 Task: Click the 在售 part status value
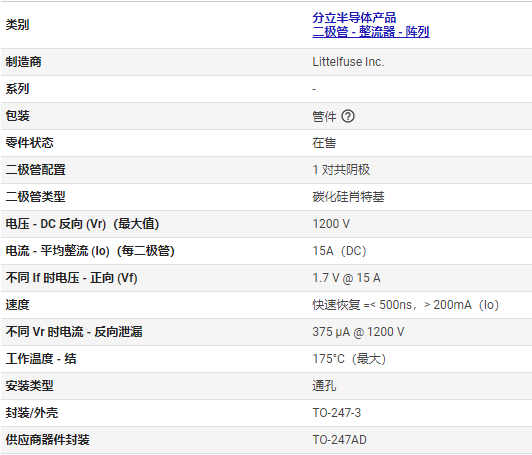[324, 143]
